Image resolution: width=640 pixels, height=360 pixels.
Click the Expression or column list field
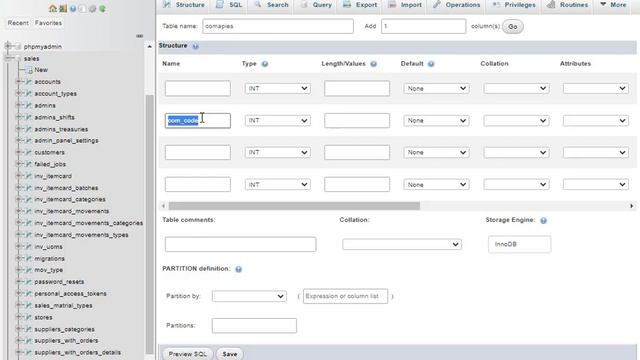pos(345,296)
